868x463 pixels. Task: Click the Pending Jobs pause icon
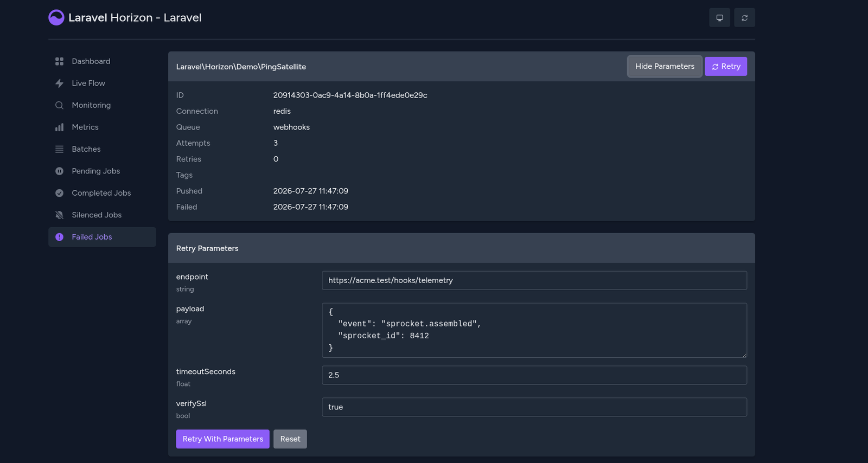point(59,171)
